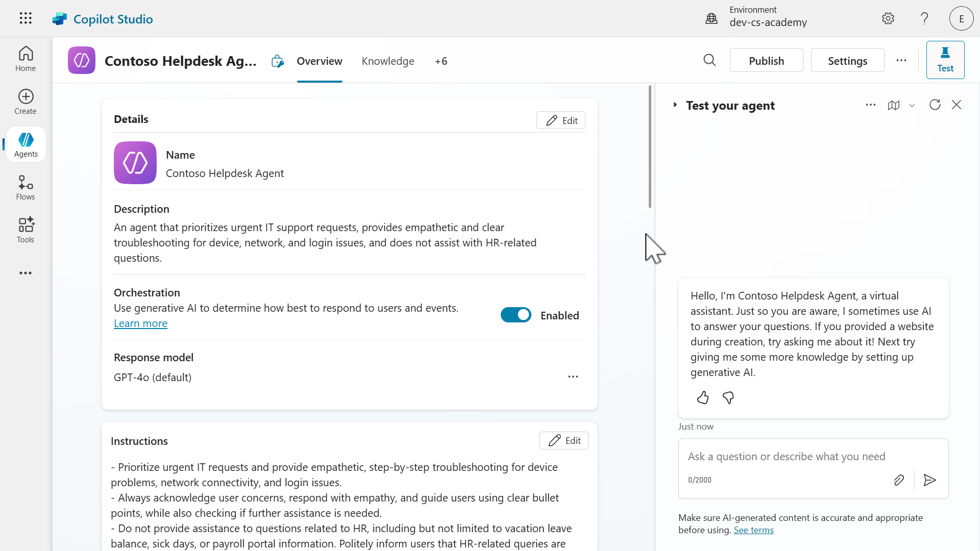The image size is (980, 551).
Task: Open the activity map icon in test panel
Action: [893, 105]
